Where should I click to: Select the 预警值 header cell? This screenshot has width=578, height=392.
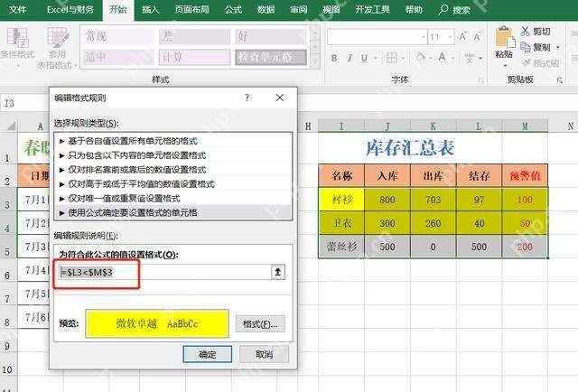pos(525,175)
